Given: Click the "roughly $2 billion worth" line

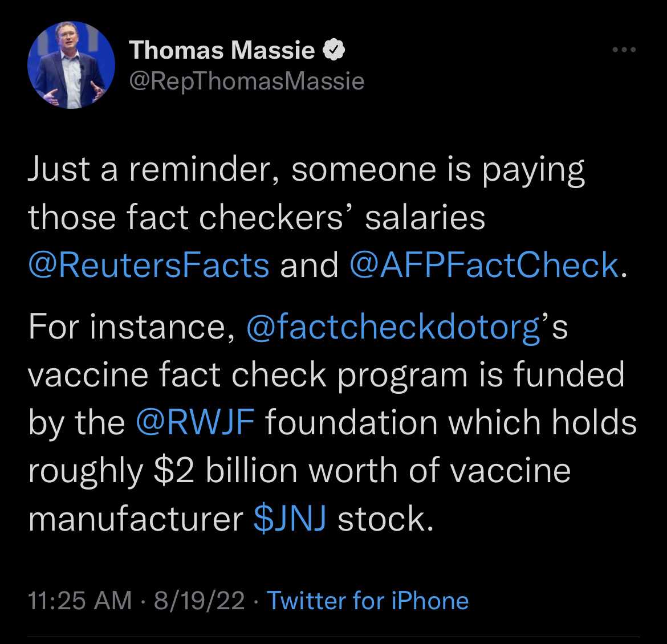Looking at the screenshot, I should (x=299, y=471).
